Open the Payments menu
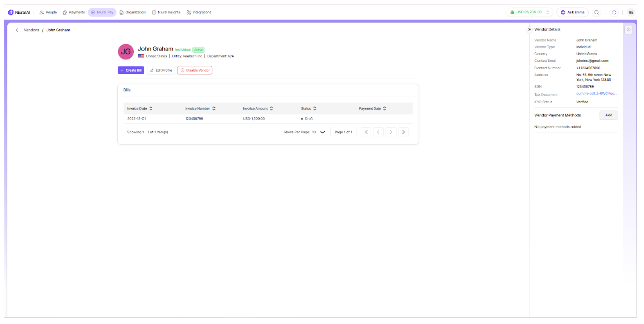Screen dimensions: 644x324 [x=74, y=12]
